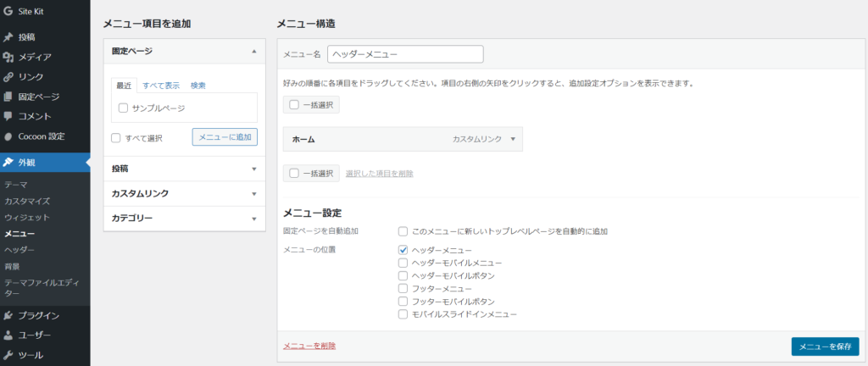The height and width of the screenshot is (366, 868).
Task: Check the サンプルページ checkbox
Action: tap(124, 108)
